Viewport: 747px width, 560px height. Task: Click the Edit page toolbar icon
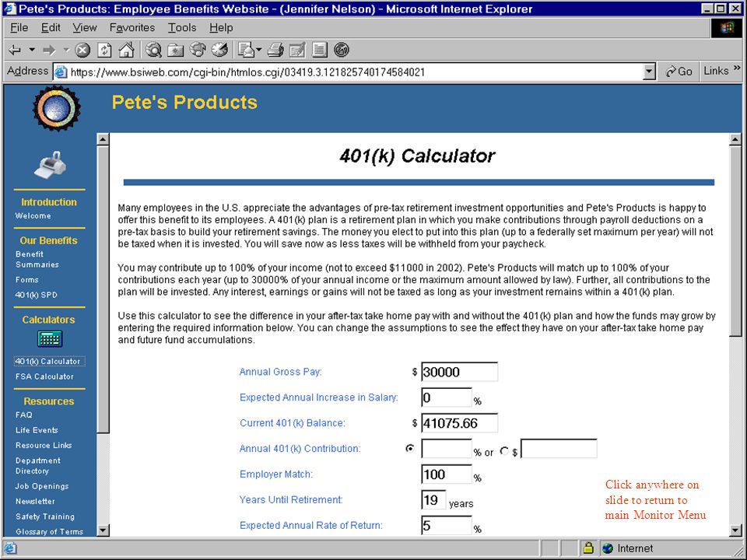coord(297,50)
